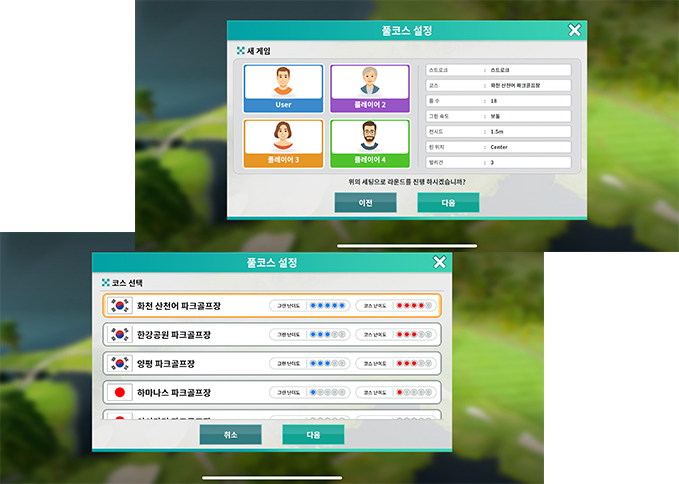Choose the 플레이어 4 avatar card

pyautogui.click(x=369, y=143)
